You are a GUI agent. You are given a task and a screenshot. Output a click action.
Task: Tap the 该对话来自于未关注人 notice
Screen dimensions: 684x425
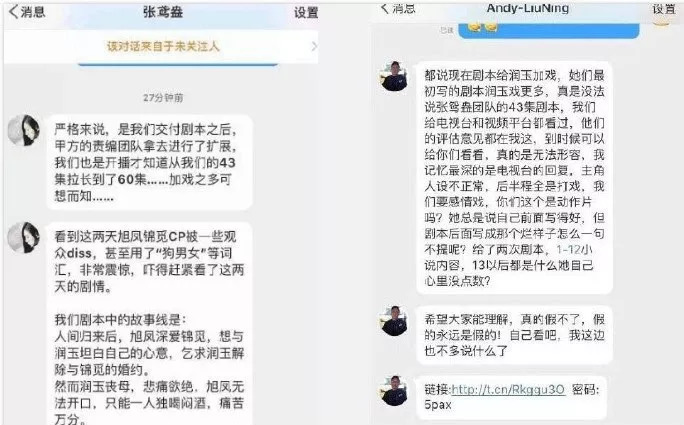[163, 46]
